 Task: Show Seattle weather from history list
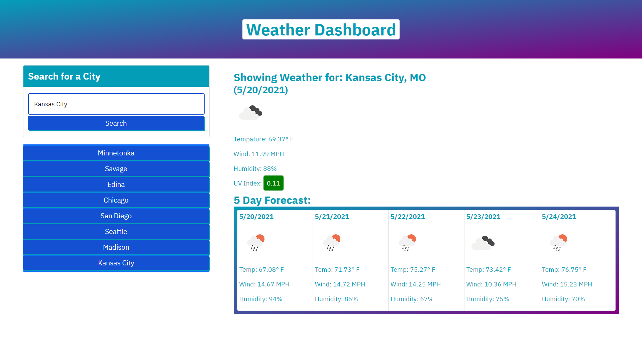tap(116, 232)
